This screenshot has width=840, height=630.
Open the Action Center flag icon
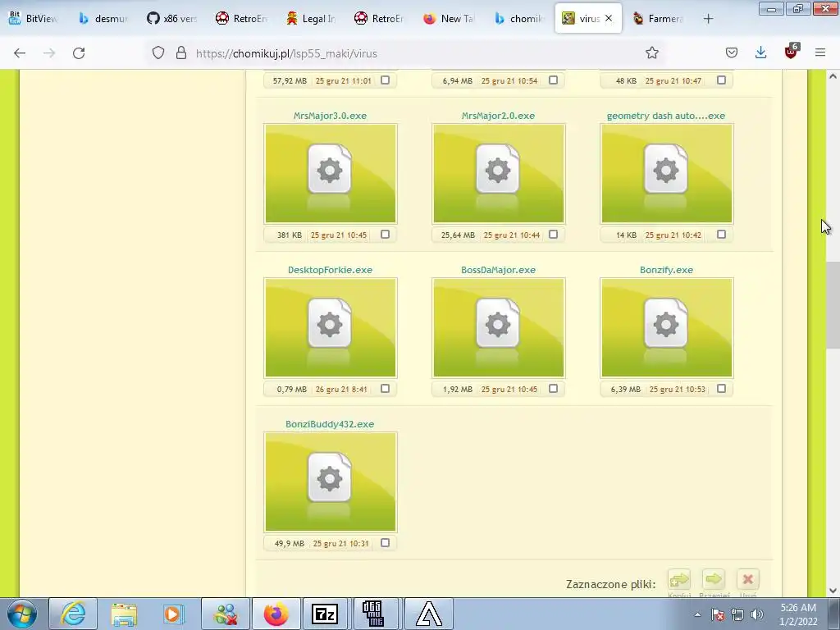point(718,614)
